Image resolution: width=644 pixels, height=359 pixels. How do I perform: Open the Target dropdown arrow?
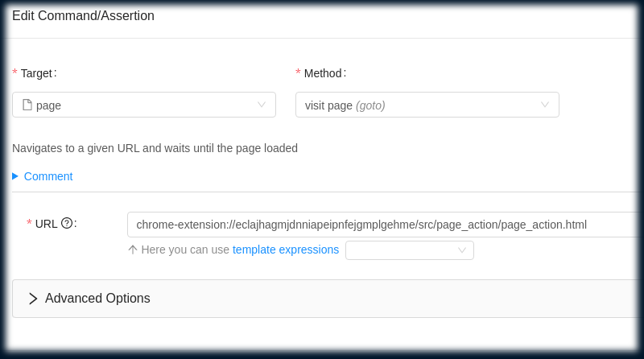coord(261,105)
